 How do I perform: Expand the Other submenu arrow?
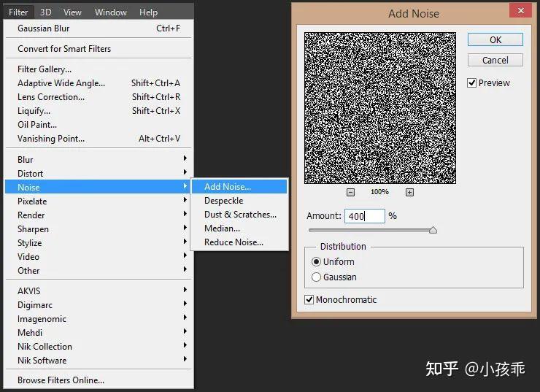(185, 269)
